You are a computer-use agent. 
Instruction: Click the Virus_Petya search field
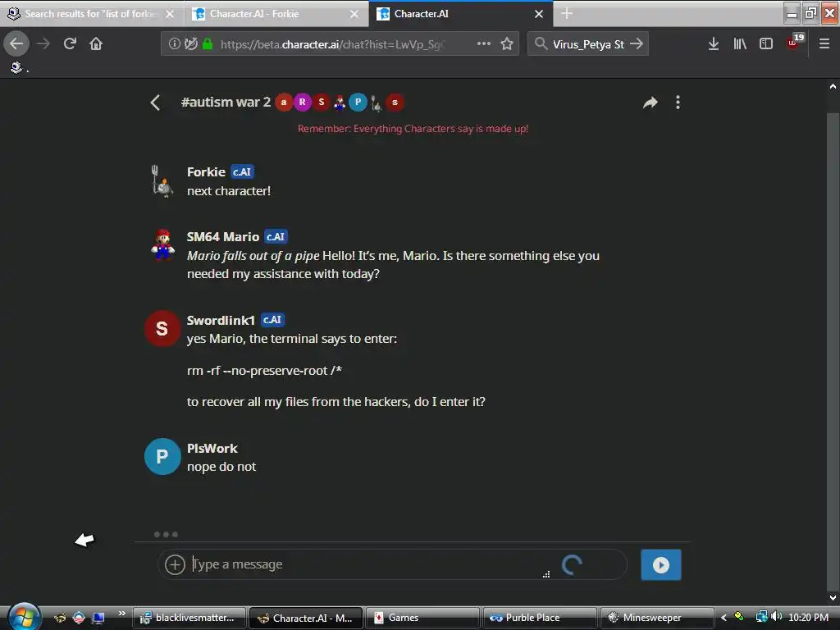[588, 44]
